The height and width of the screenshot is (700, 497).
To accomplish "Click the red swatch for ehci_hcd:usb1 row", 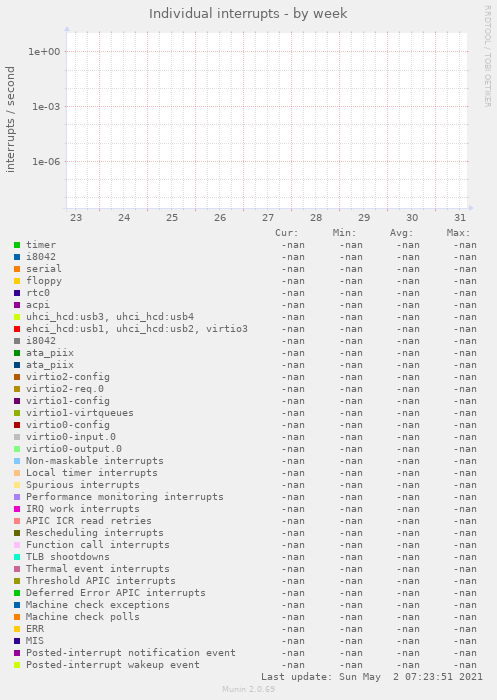I will 17,329.
